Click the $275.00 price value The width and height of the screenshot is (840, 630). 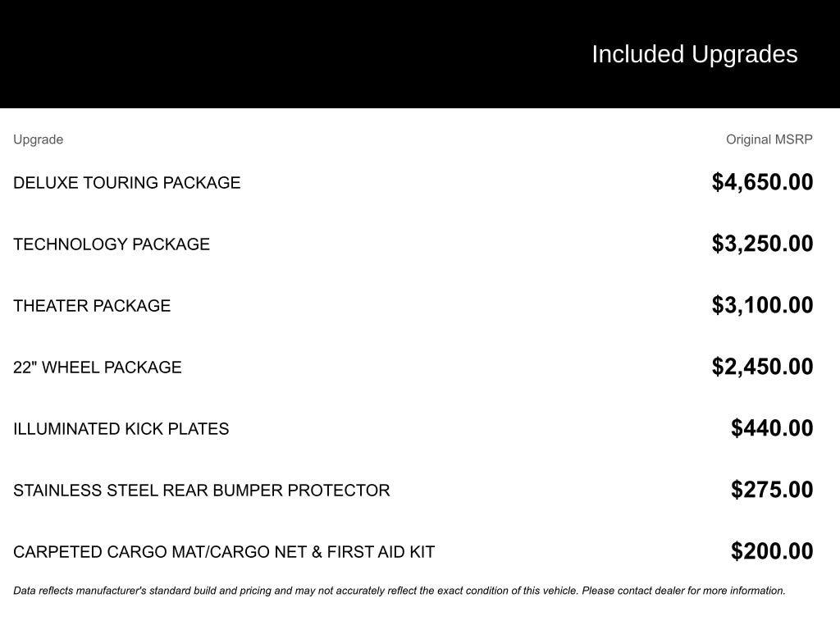tap(772, 490)
